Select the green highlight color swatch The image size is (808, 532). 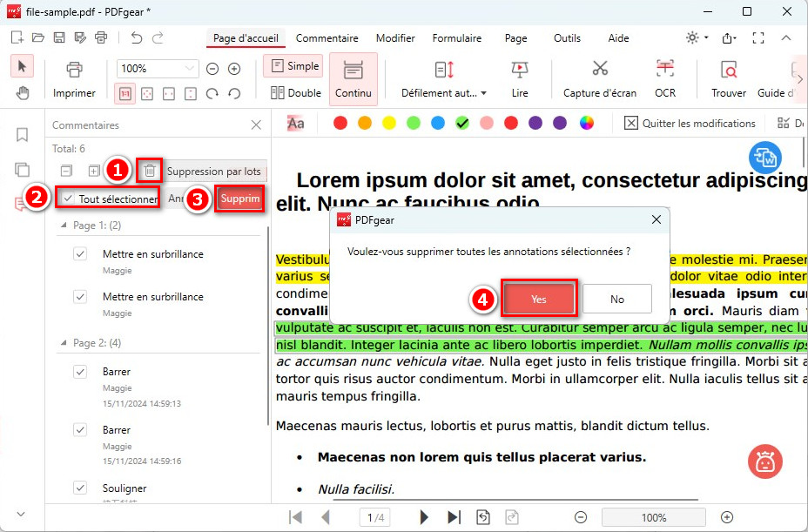[x=412, y=123]
